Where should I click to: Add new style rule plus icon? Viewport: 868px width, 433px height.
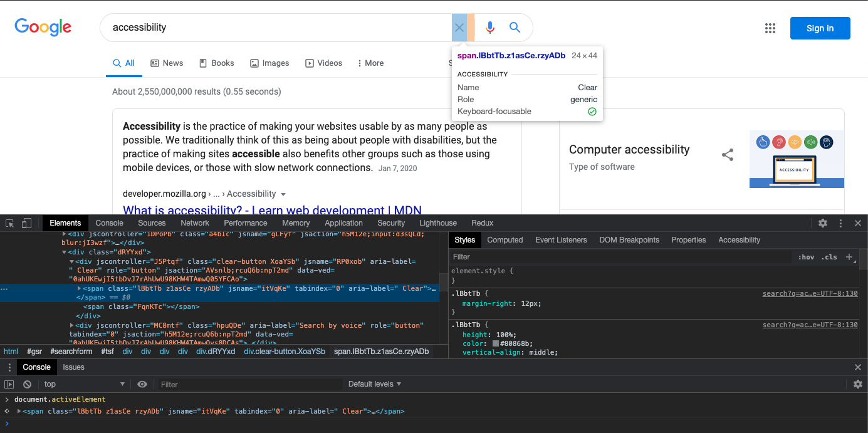tap(850, 257)
